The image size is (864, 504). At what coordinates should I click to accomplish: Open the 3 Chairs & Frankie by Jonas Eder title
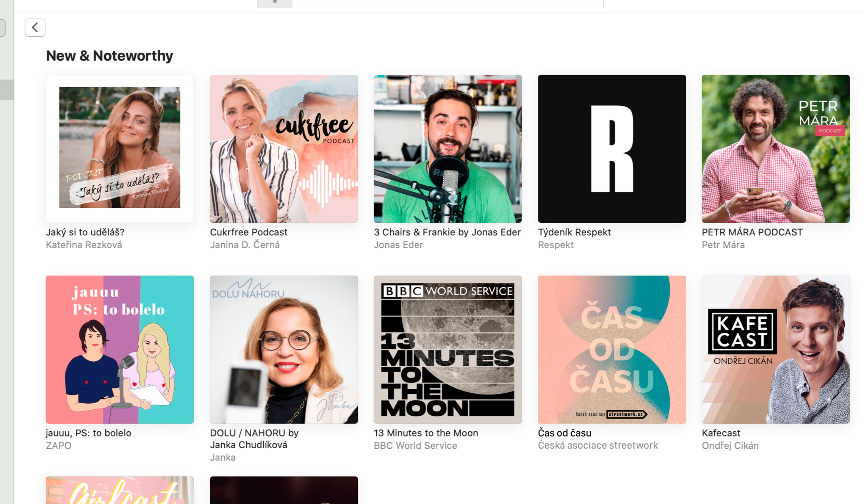click(447, 232)
